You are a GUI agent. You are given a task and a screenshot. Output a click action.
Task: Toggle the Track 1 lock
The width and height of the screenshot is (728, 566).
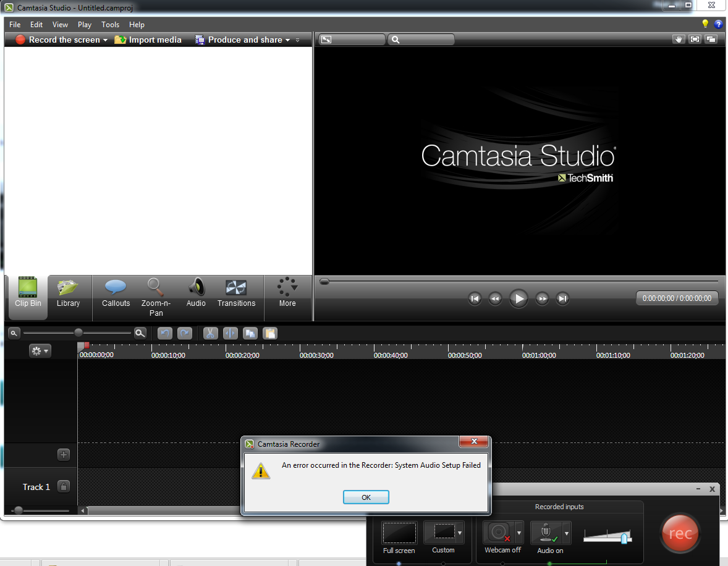(x=63, y=486)
